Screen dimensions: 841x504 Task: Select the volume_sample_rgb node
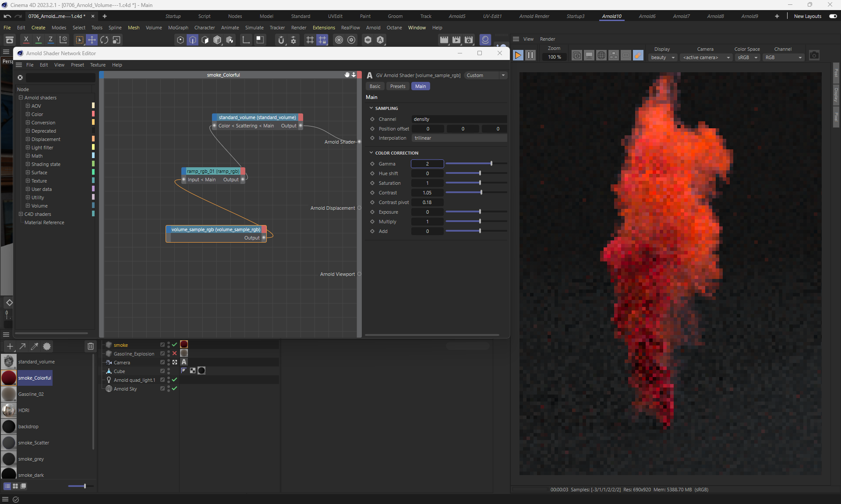[x=216, y=229]
